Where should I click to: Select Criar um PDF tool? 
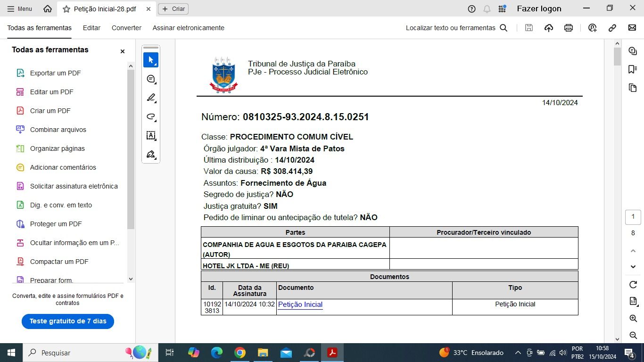coord(50,111)
